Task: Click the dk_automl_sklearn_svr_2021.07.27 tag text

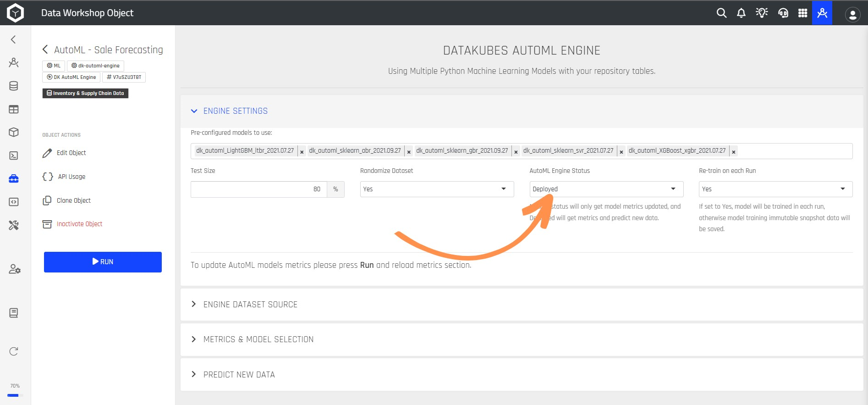Action: pos(568,150)
